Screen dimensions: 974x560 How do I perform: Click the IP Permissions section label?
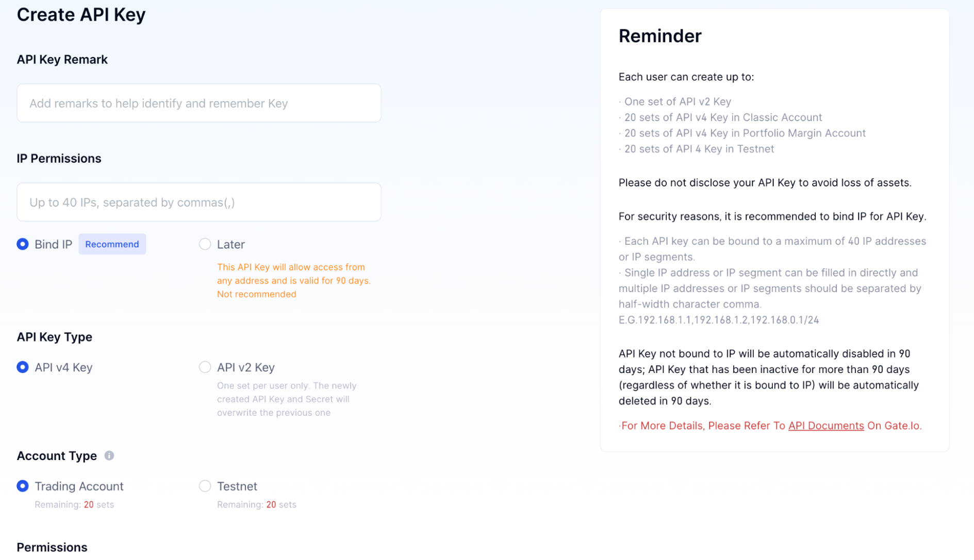[x=59, y=158]
